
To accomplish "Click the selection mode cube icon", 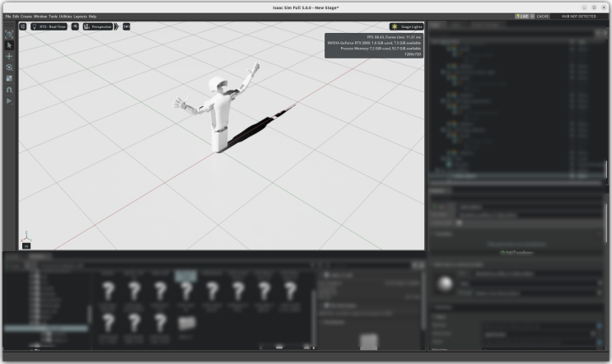I will (9, 35).
